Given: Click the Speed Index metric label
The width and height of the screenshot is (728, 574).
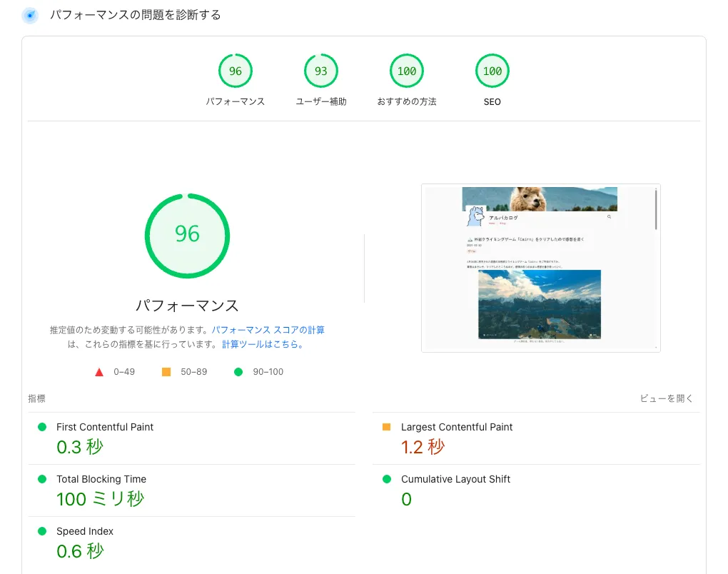Looking at the screenshot, I should 85,531.
